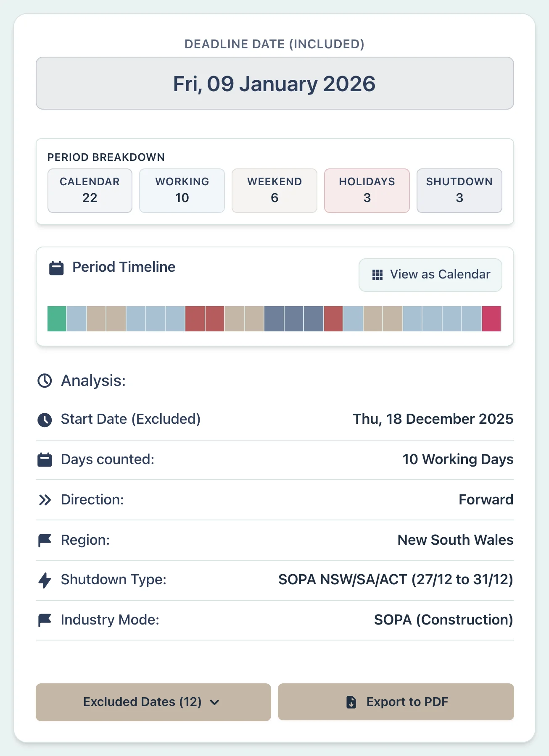Image resolution: width=549 pixels, height=756 pixels.
Task: Click the double-chevron icon on Direction row
Action: 44,499
